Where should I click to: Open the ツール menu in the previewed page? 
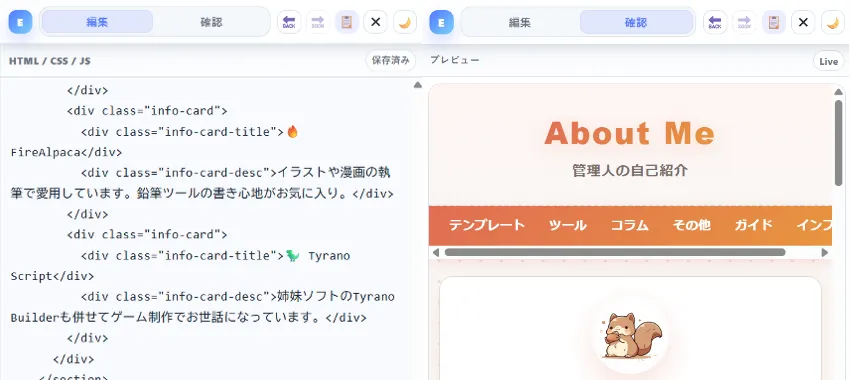pos(568,225)
